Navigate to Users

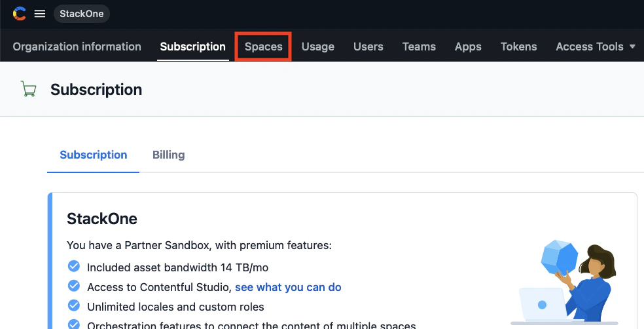click(368, 47)
